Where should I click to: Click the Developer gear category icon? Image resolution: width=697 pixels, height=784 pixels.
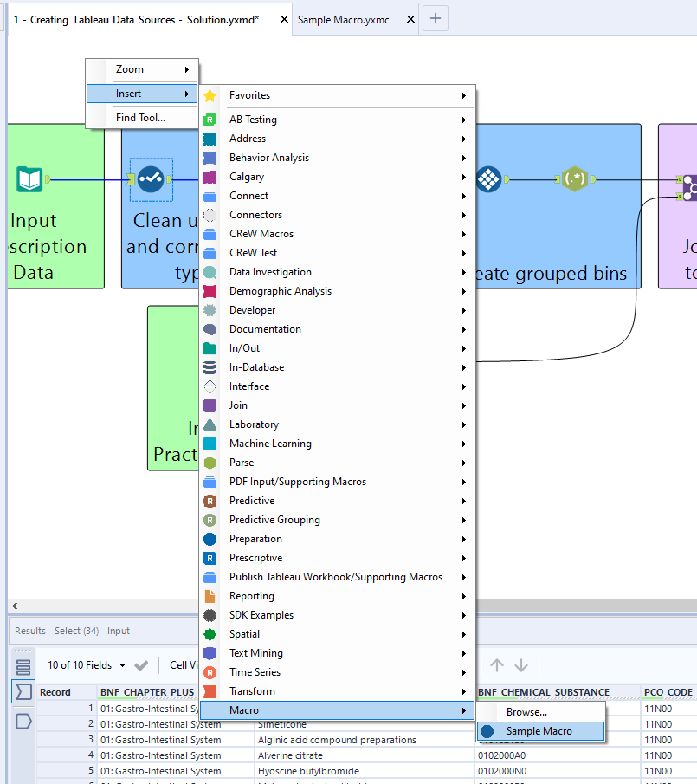click(x=210, y=310)
